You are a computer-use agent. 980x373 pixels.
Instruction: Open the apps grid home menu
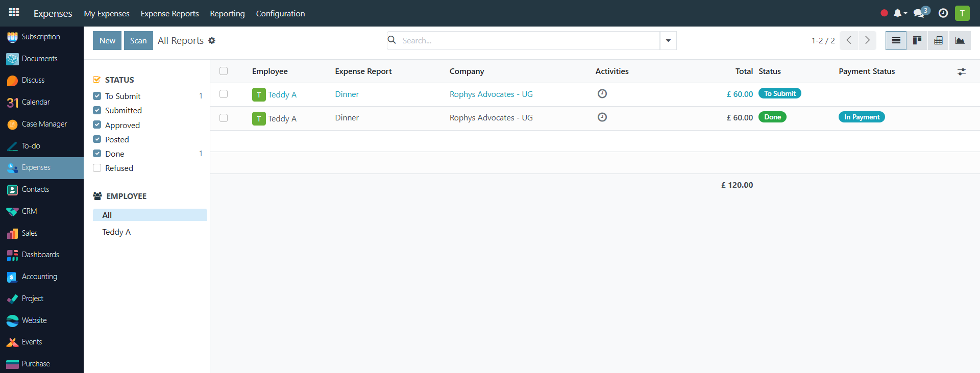(14, 12)
